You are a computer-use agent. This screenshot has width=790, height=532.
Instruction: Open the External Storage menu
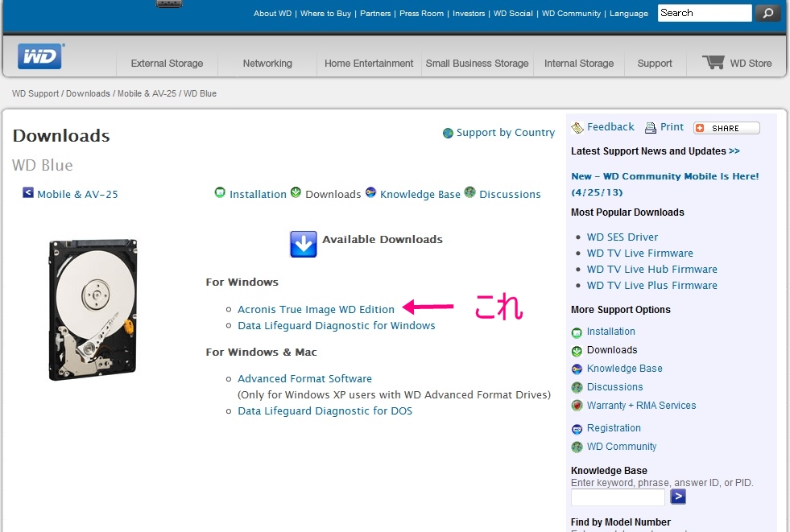pos(167,64)
